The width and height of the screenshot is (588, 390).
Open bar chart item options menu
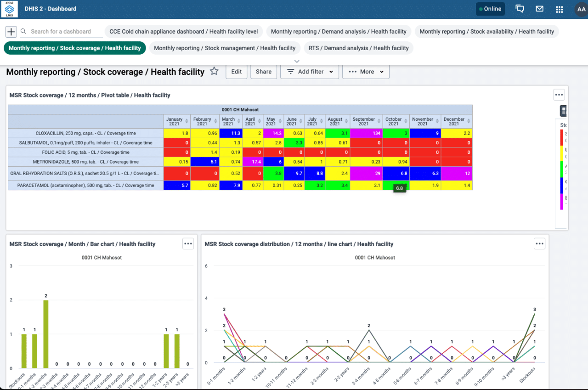188,243
